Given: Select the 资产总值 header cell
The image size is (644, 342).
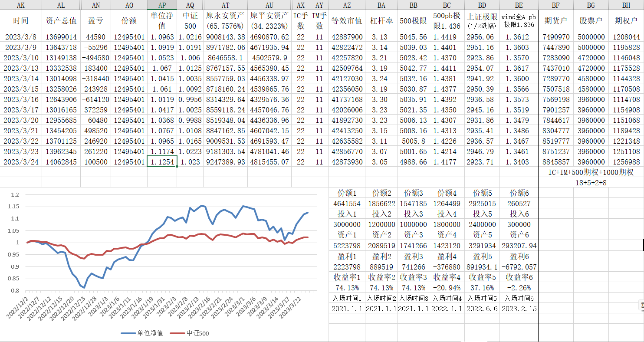Looking at the screenshot, I should pyautogui.click(x=61, y=21).
